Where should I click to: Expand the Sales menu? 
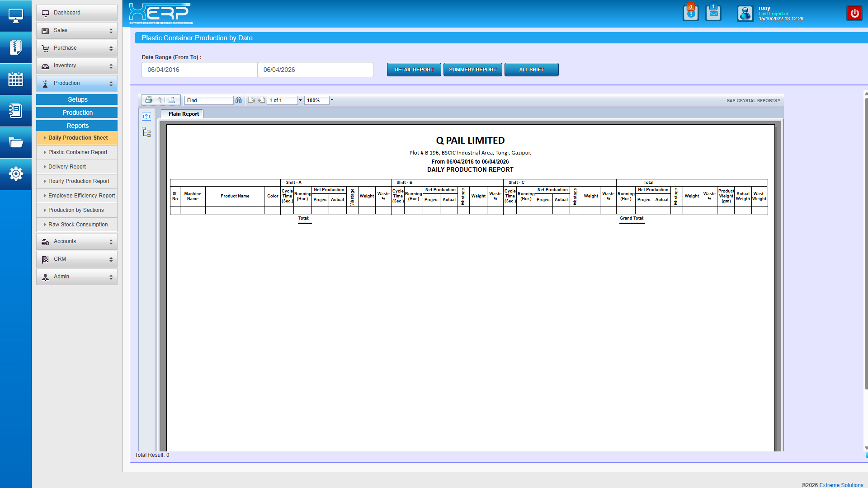pyautogui.click(x=76, y=30)
